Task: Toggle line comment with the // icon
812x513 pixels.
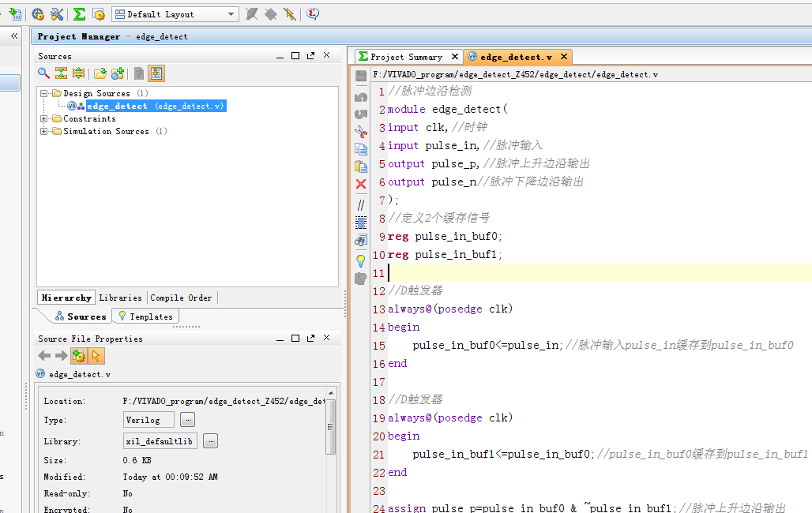Action: coord(361,204)
